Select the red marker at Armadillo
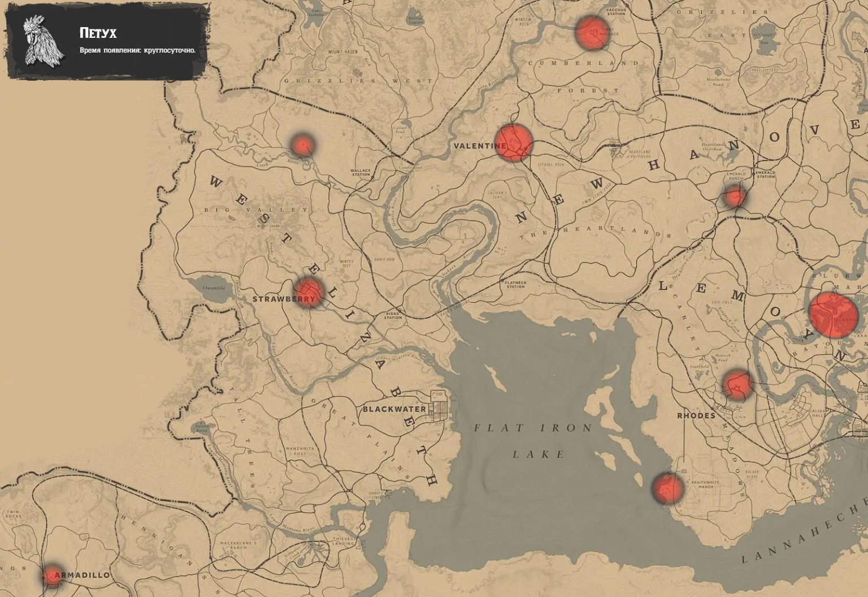The height and width of the screenshot is (597, 868). [x=53, y=576]
